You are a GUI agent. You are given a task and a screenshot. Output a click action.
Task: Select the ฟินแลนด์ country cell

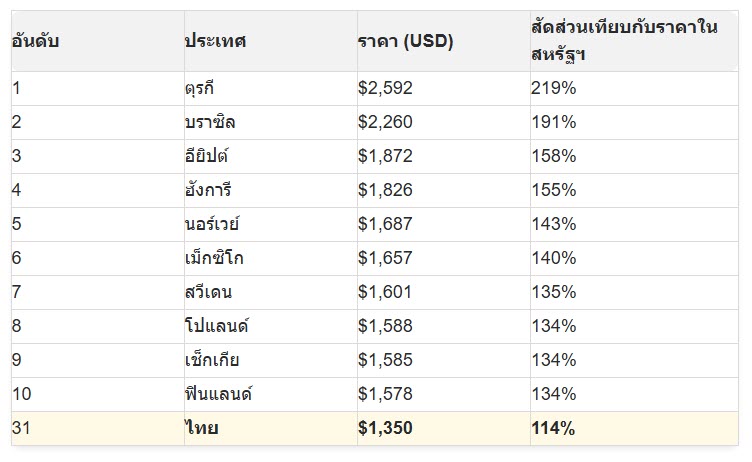click(271, 394)
